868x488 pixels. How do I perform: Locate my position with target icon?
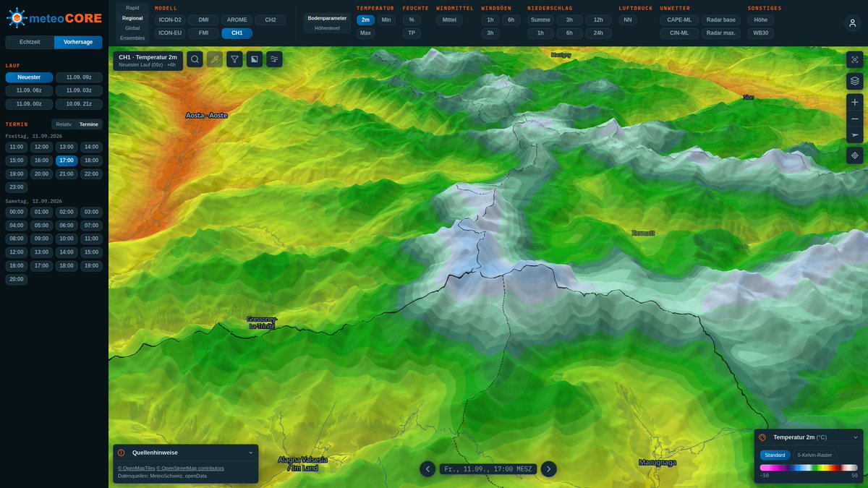pyautogui.click(x=855, y=155)
